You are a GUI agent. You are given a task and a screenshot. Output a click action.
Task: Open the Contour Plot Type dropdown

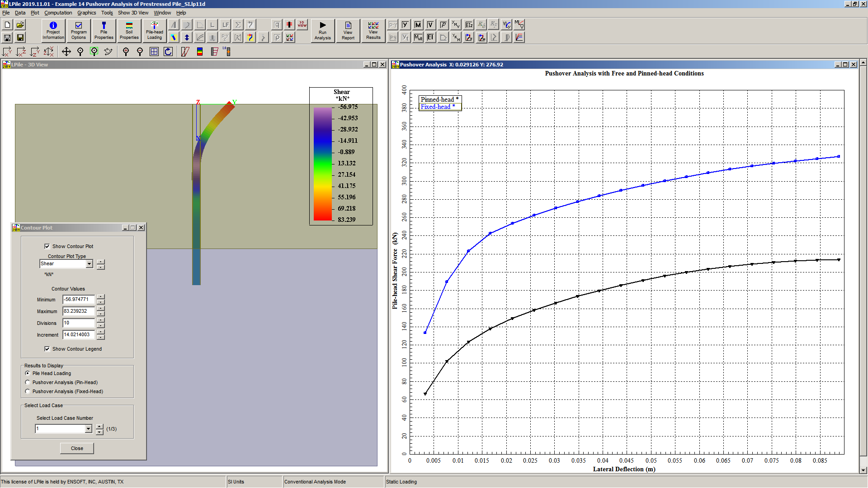tap(89, 264)
